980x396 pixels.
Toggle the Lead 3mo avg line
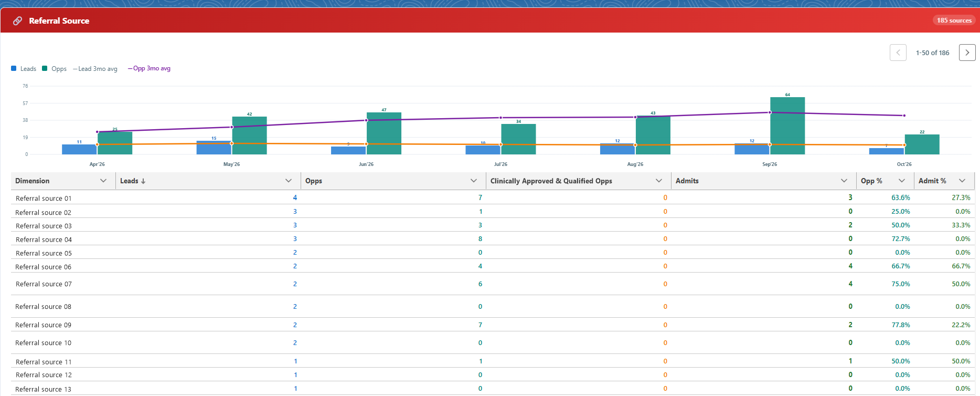point(95,69)
